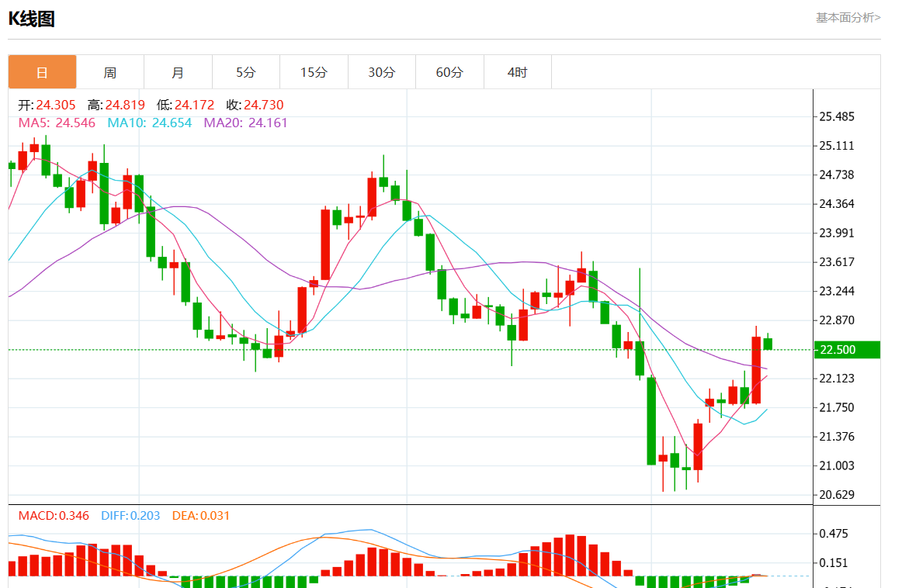This screenshot has height=588, width=902.
Task: Click the MA20: 24.161 label
Action: tap(245, 123)
